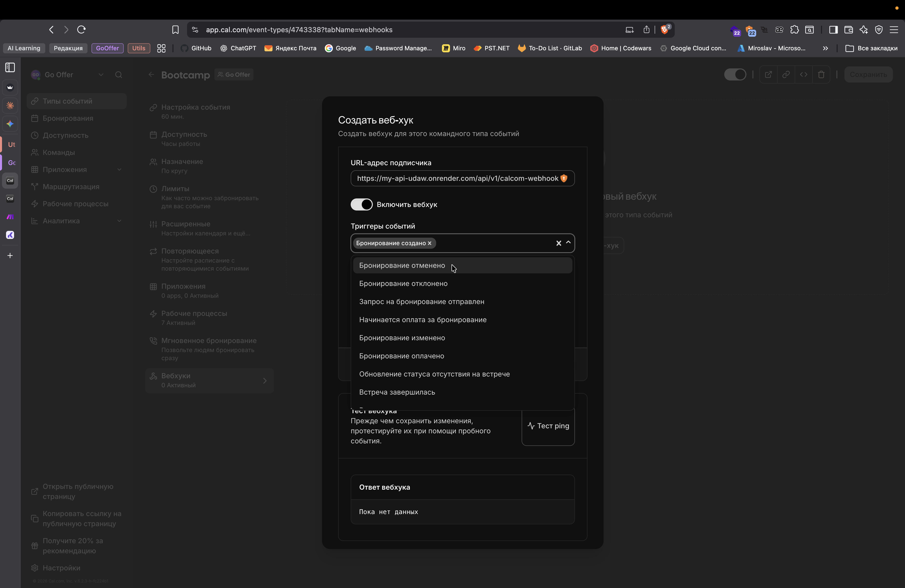
Task: Toggle the event type enabled switch
Action: 735,74
